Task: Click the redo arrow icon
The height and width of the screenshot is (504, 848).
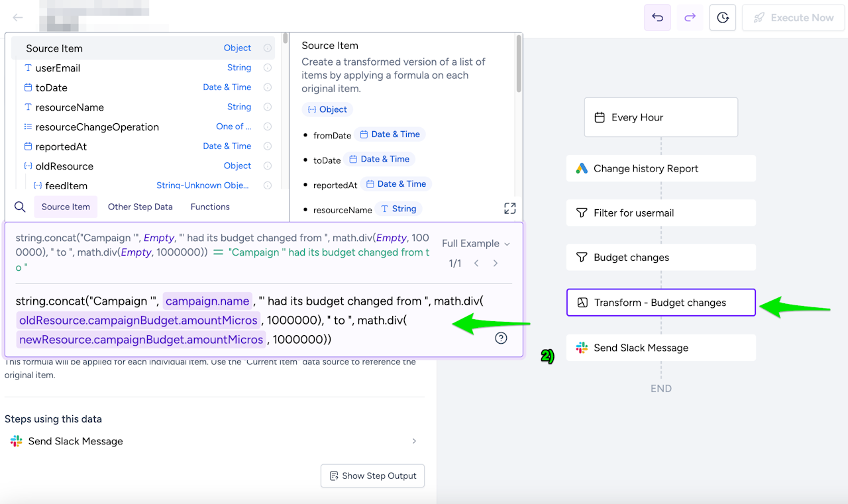Action: tap(690, 18)
